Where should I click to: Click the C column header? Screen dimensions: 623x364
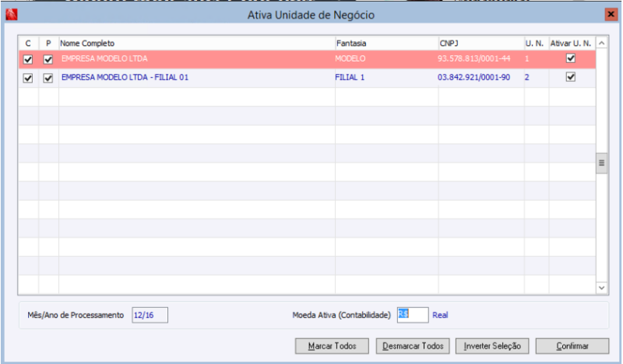point(28,44)
